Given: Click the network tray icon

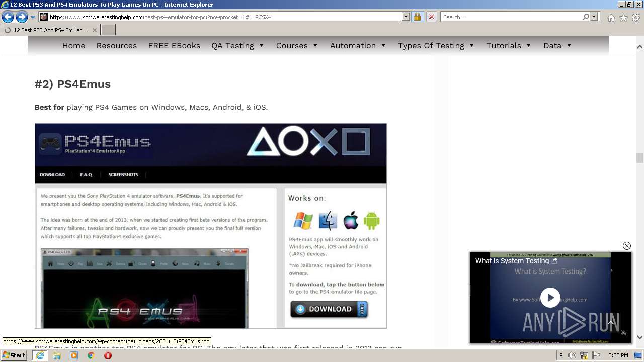Looking at the screenshot, I should point(584,355).
